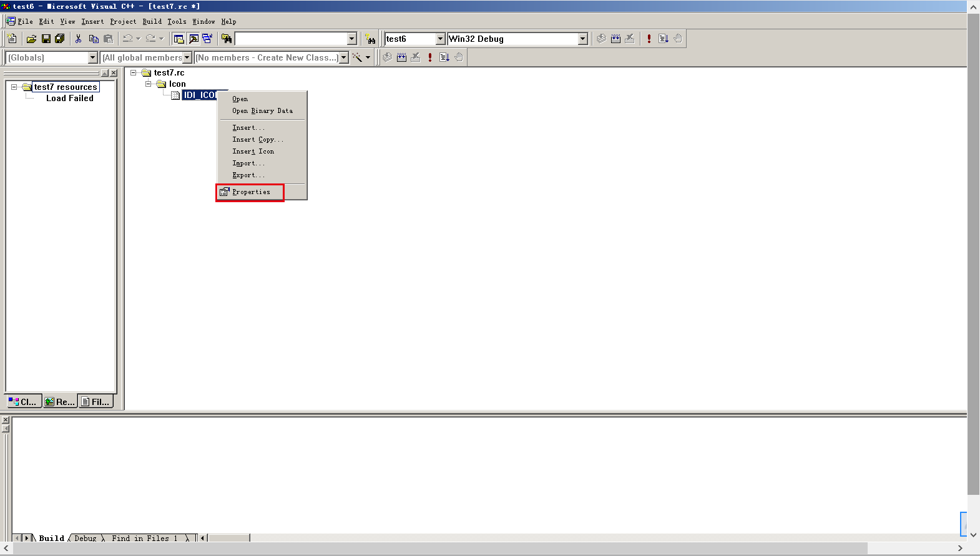Screen dimensions: 980x556
Task: Open the Window menu
Action: tap(203, 21)
